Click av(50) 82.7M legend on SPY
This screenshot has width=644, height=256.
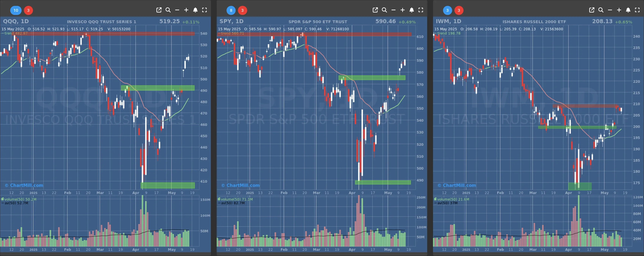[231, 203]
